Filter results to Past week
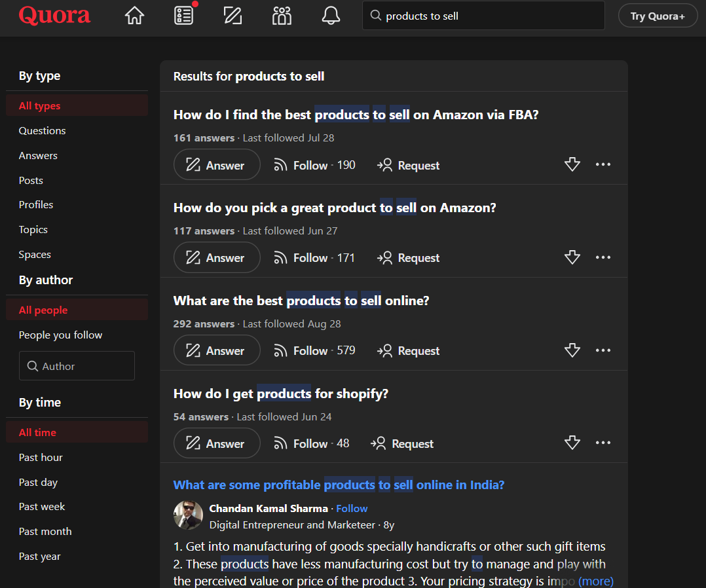 point(42,507)
